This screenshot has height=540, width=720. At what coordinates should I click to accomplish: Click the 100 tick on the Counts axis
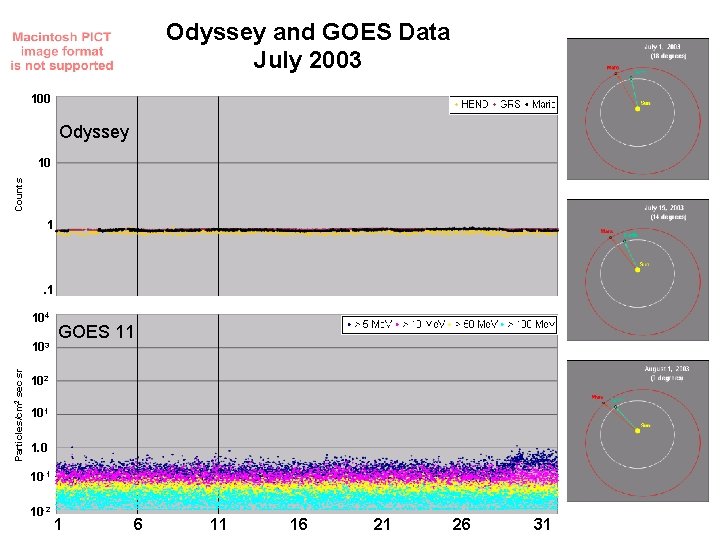coord(41,99)
